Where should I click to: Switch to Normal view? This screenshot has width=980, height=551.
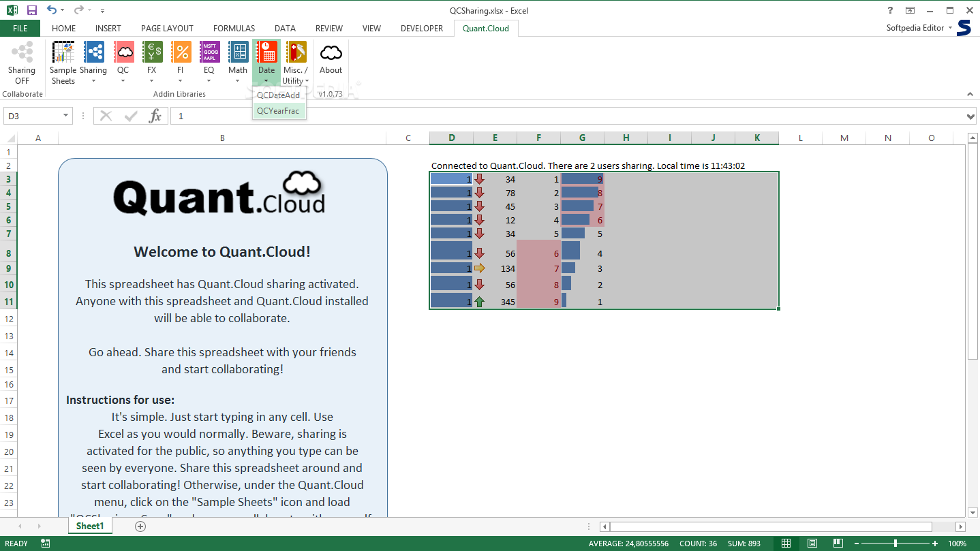(x=786, y=544)
